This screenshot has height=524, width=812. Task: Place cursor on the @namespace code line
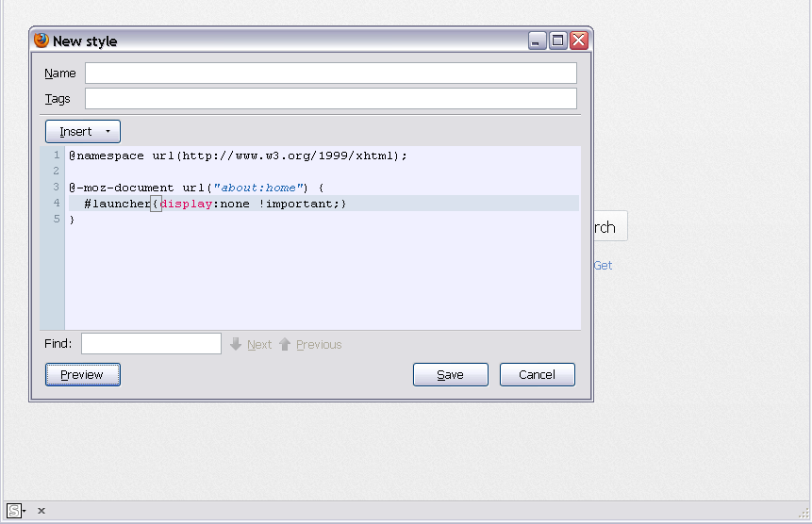[x=238, y=156]
